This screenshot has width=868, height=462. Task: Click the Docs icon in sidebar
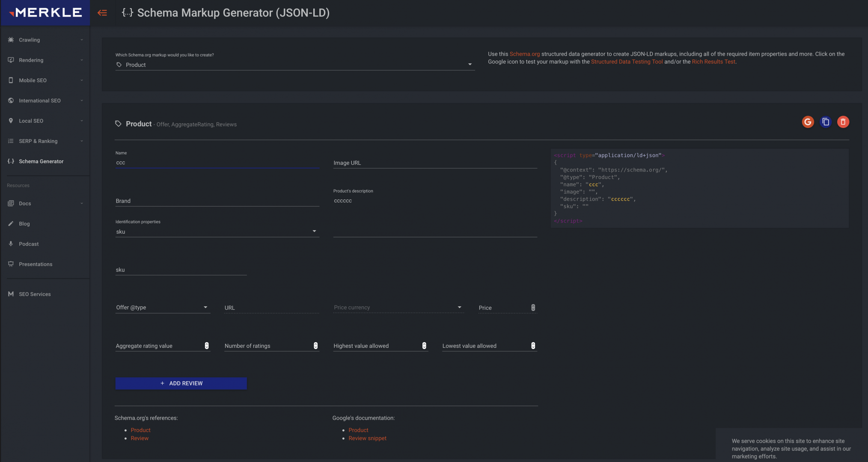pos(11,203)
